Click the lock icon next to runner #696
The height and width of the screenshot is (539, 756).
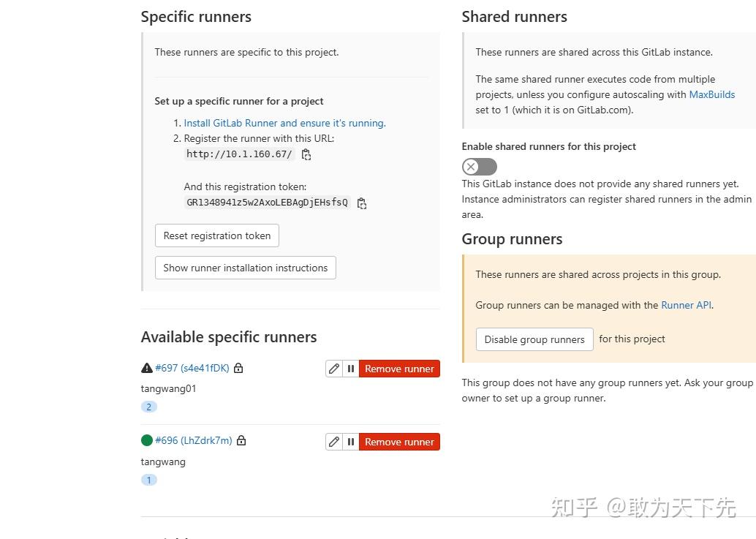242,441
